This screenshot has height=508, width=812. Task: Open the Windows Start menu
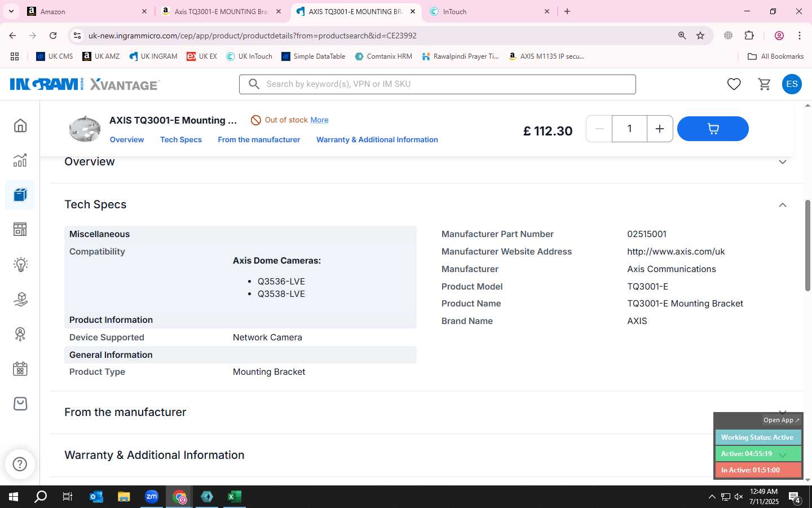coord(14,497)
